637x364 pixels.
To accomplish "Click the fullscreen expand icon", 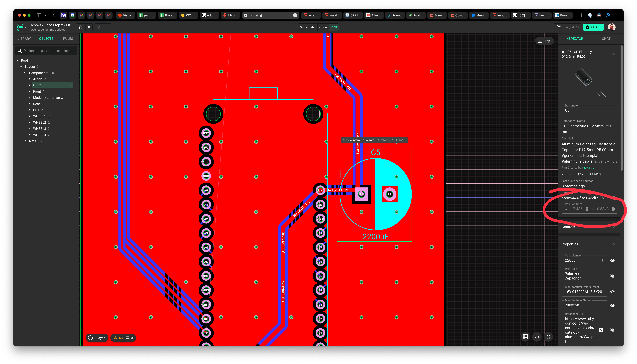I will click(x=548, y=337).
